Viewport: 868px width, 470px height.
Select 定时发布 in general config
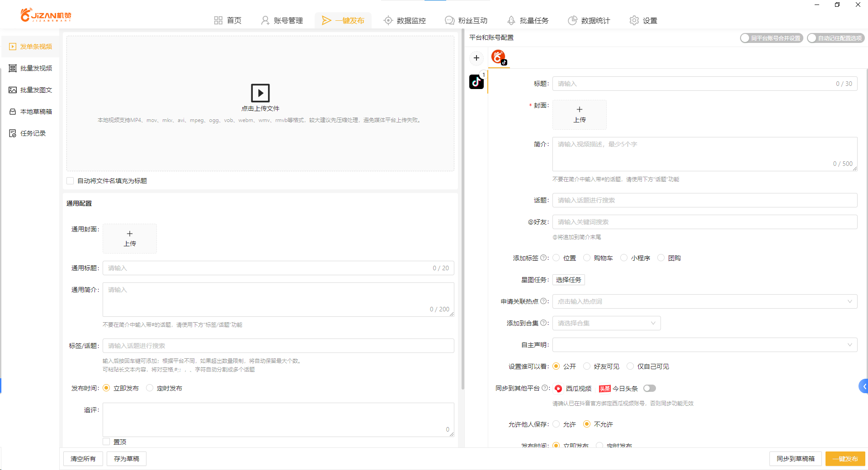point(150,388)
